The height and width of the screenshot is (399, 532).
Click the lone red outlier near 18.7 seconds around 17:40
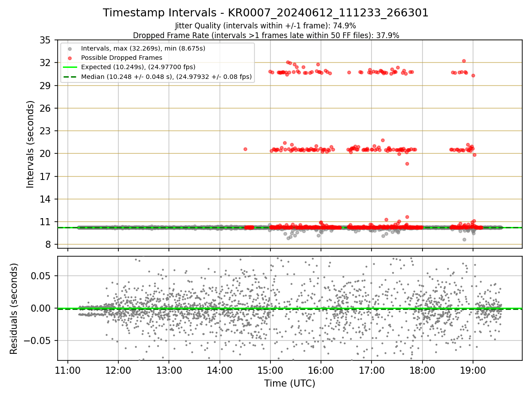pyautogui.click(x=407, y=164)
